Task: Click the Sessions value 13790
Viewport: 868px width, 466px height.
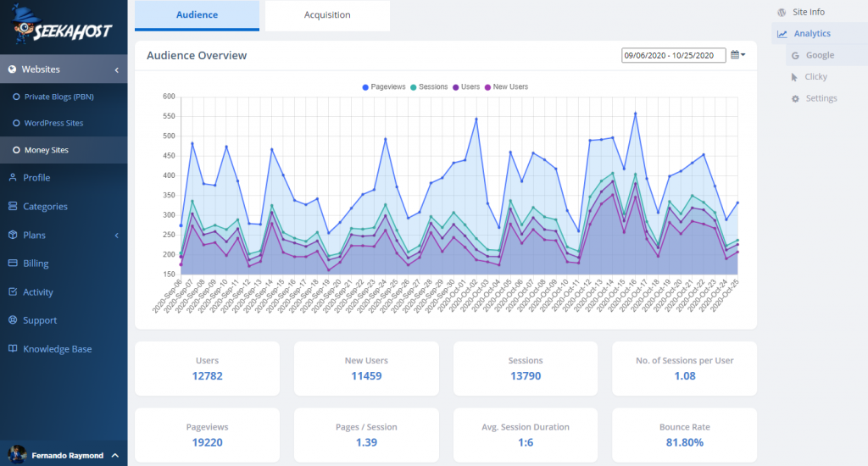Action: pos(526,376)
